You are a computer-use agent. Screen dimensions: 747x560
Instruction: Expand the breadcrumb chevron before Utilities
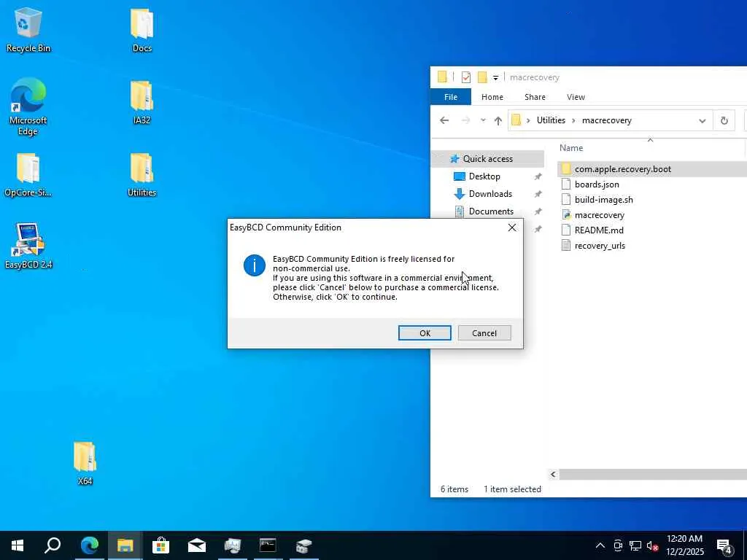(x=528, y=120)
